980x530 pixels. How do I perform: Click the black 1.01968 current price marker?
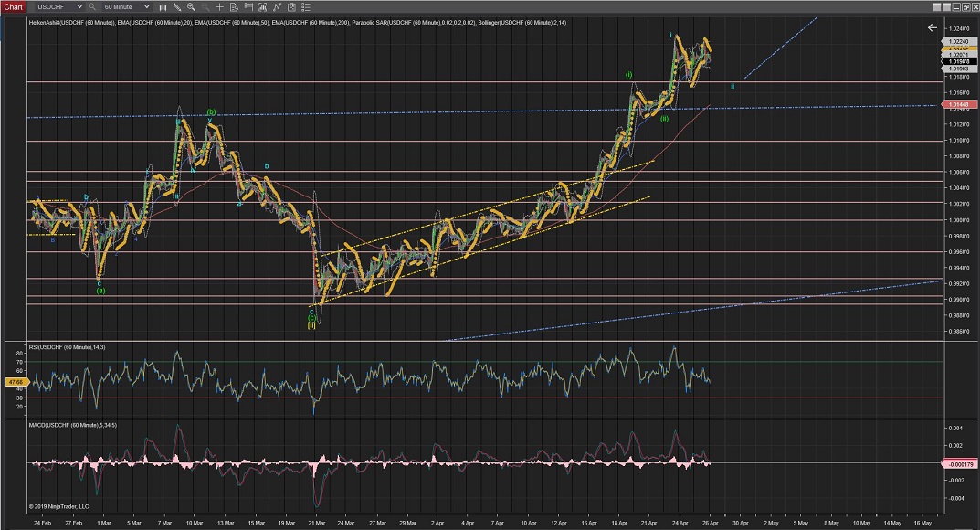(x=958, y=62)
